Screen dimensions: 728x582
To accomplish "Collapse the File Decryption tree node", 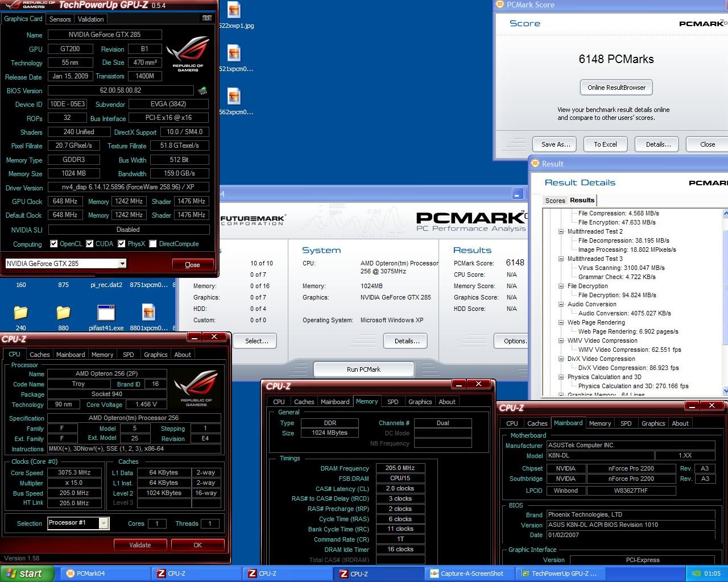I will (x=561, y=286).
